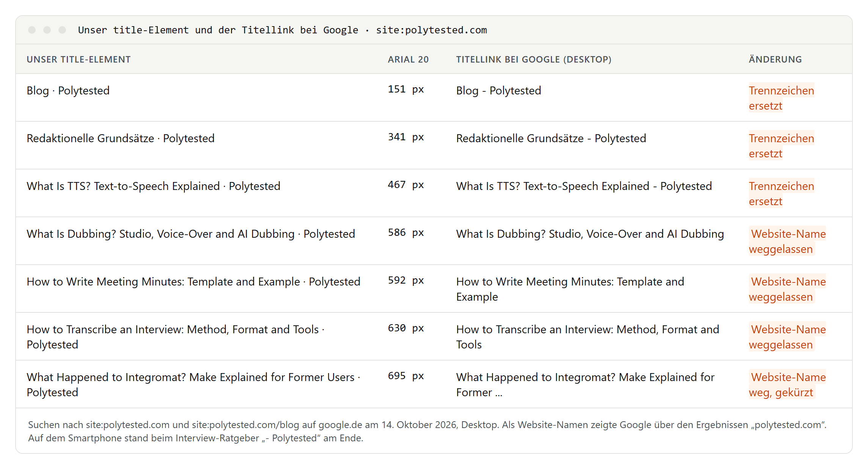The width and height of the screenshot is (868, 469).
Task: Click 'Trennzeichen ersetzt' in the Blog row
Action: (x=782, y=98)
